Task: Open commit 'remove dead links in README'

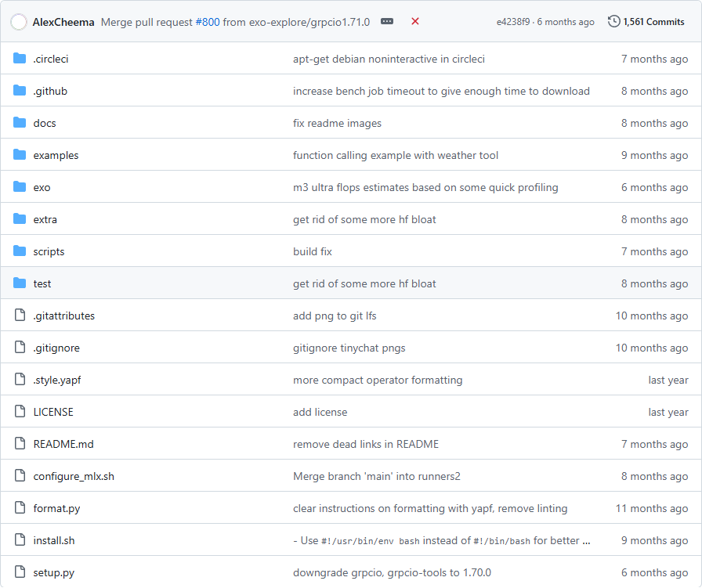Action: tap(366, 444)
